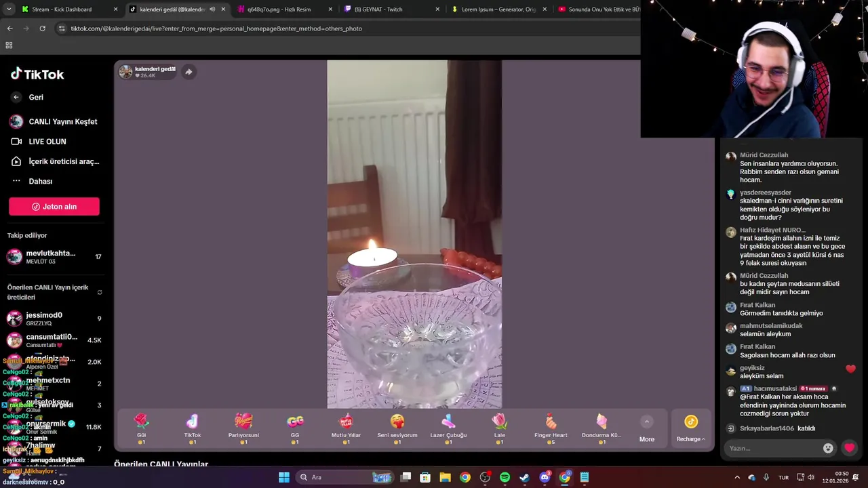Image resolution: width=868 pixels, height=488 pixels.
Task: Send the Gül gift
Action: tap(141, 428)
